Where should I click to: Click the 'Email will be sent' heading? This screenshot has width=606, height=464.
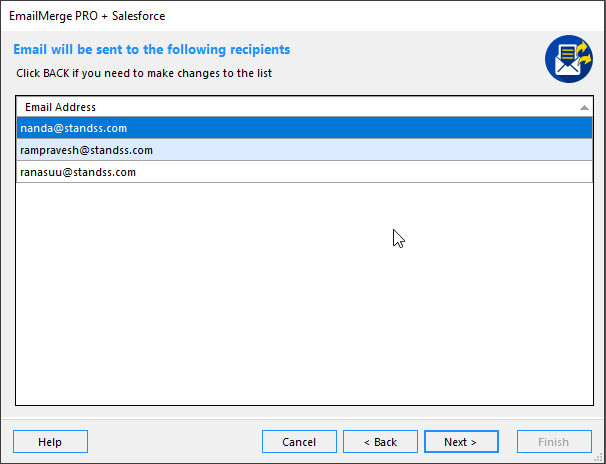click(x=152, y=49)
